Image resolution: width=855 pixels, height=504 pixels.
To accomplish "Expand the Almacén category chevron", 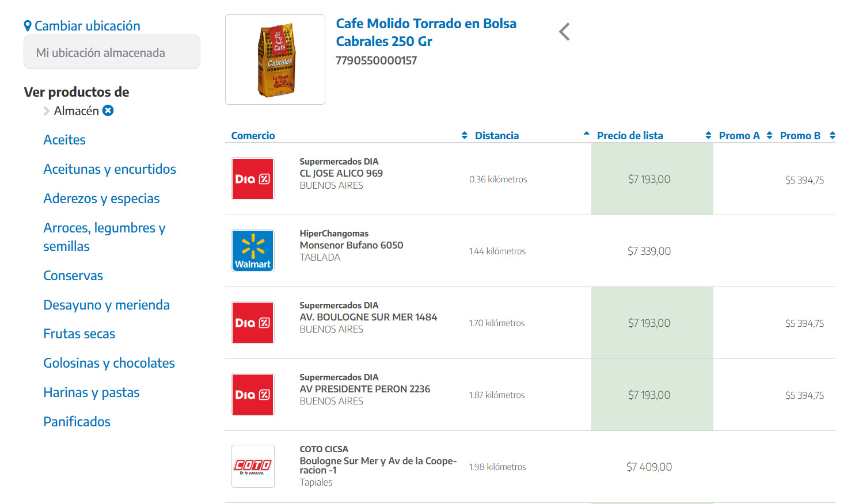I will [x=47, y=111].
